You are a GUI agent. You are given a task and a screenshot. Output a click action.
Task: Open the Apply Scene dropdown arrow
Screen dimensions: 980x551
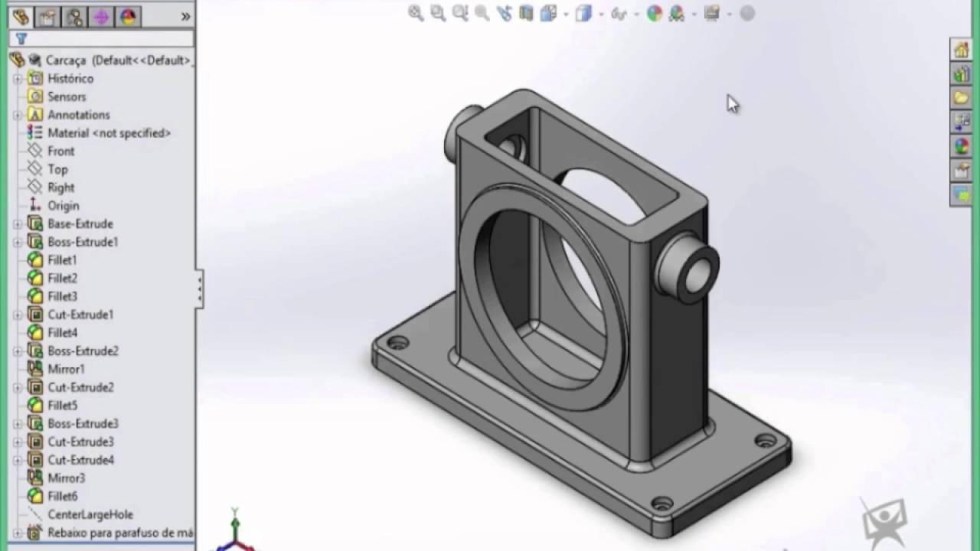tap(693, 14)
